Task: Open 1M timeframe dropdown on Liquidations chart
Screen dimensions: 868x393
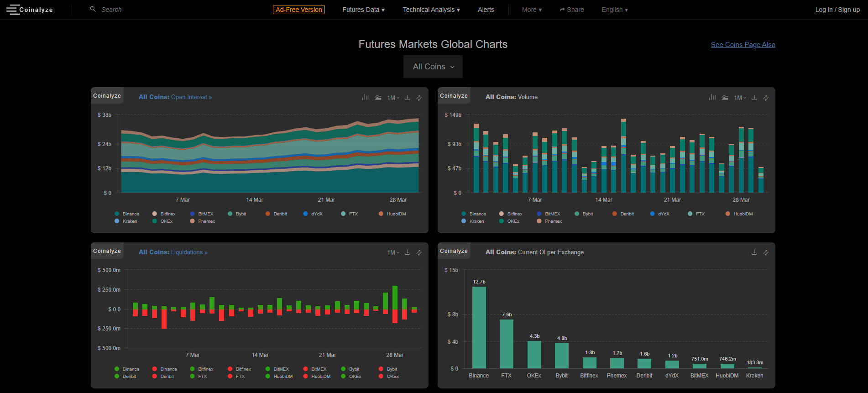Action: (393, 252)
